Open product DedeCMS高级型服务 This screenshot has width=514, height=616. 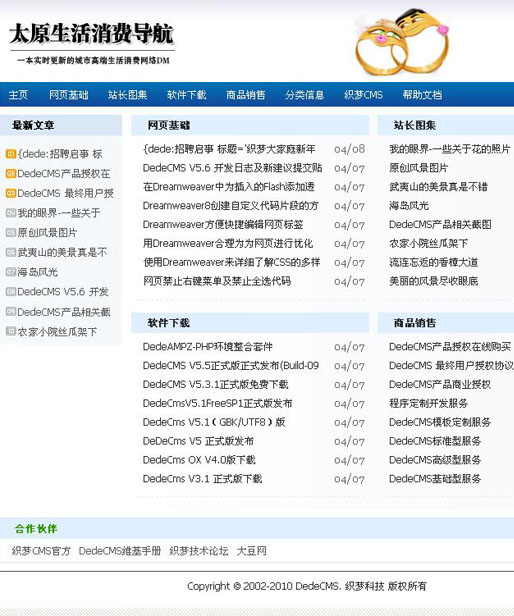tap(435, 460)
